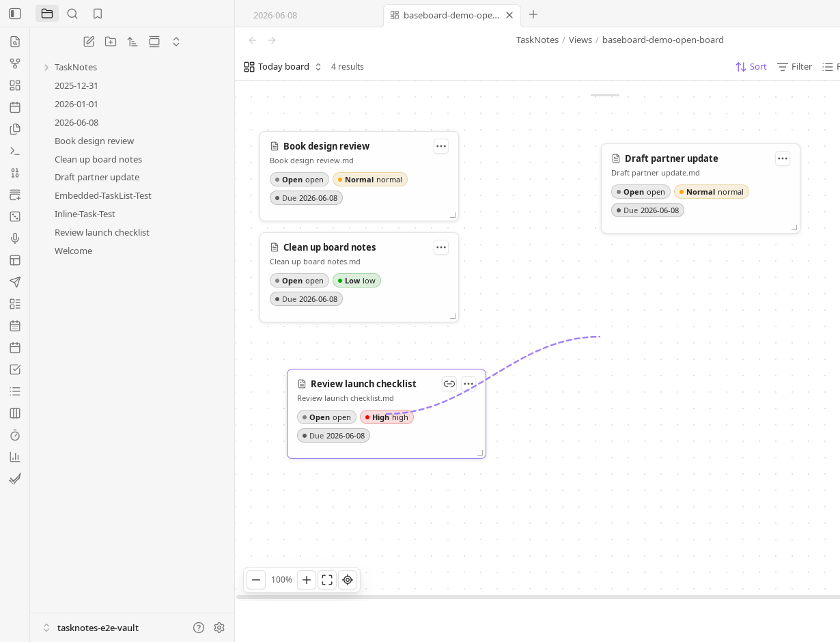This screenshot has height=642, width=840.
Task: Click Views in the breadcrumb
Action: (580, 40)
